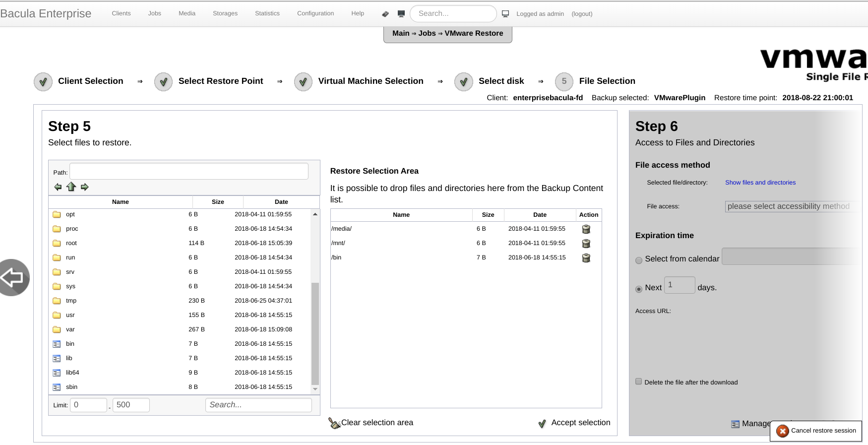Click the var folder icon

pyautogui.click(x=57, y=329)
